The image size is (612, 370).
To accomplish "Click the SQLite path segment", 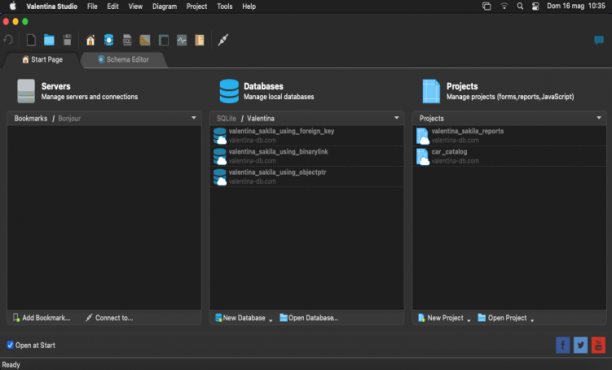I will coord(226,118).
